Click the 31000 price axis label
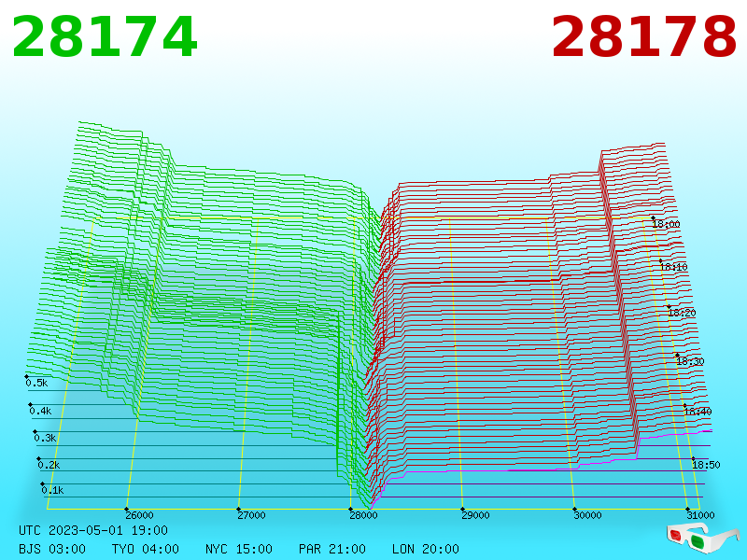 [x=700, y=515]
